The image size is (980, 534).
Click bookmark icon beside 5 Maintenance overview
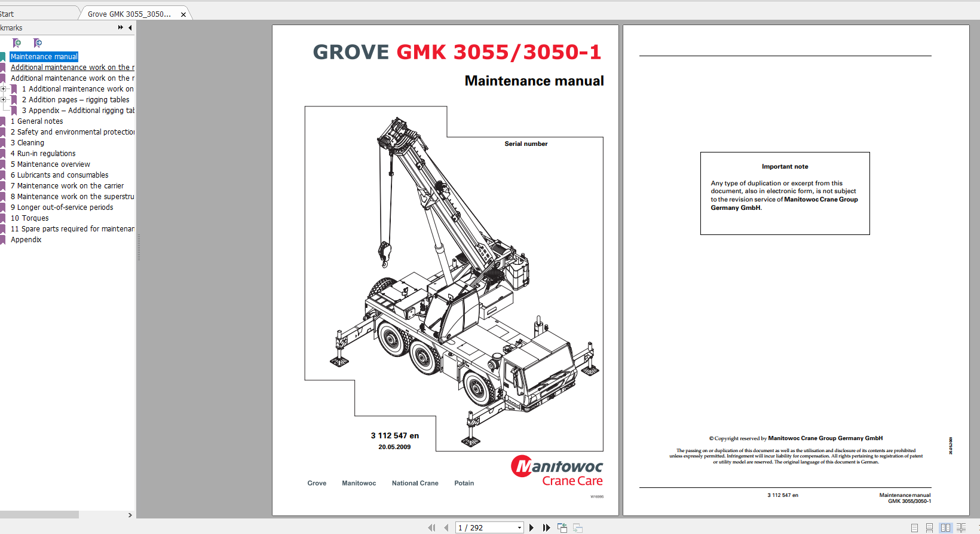(2, 164)
